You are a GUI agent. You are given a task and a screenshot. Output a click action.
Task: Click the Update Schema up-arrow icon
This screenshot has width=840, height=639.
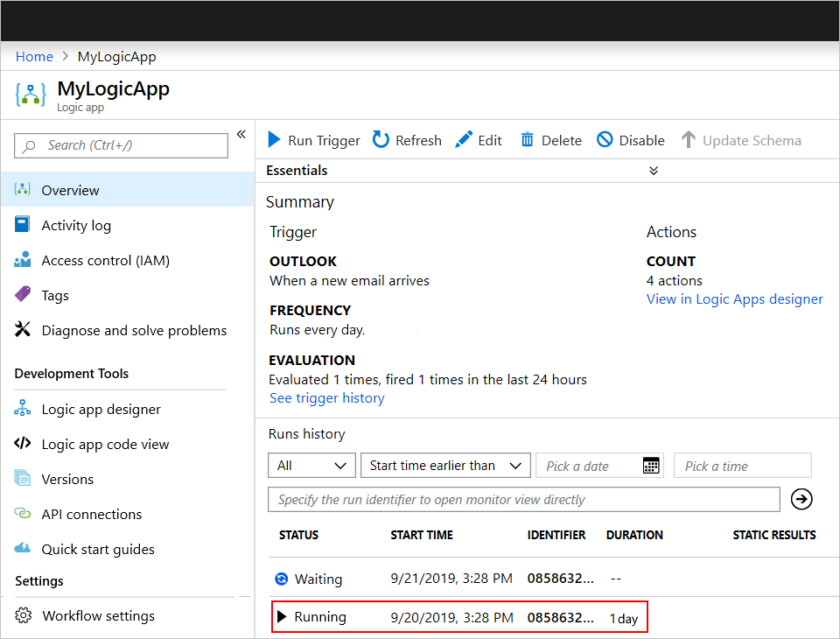coord(689,139)
